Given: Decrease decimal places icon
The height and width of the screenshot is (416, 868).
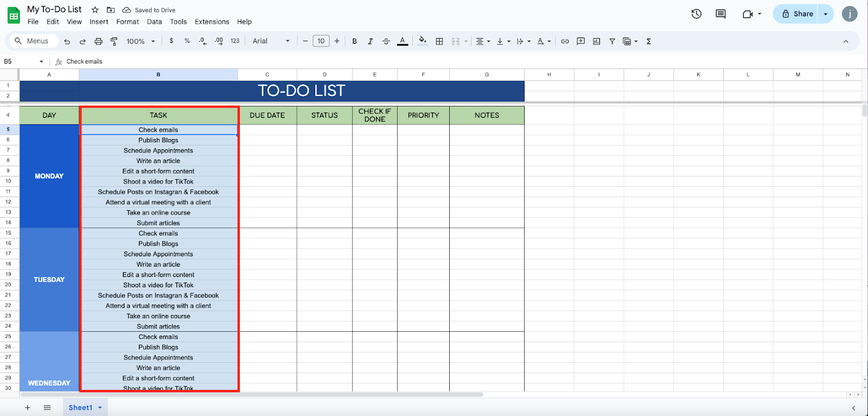Looking at the screenshot, I should 202,41.
